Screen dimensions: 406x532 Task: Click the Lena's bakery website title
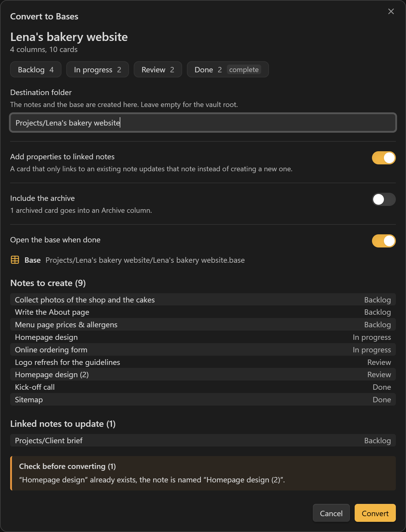coord(69,37)
